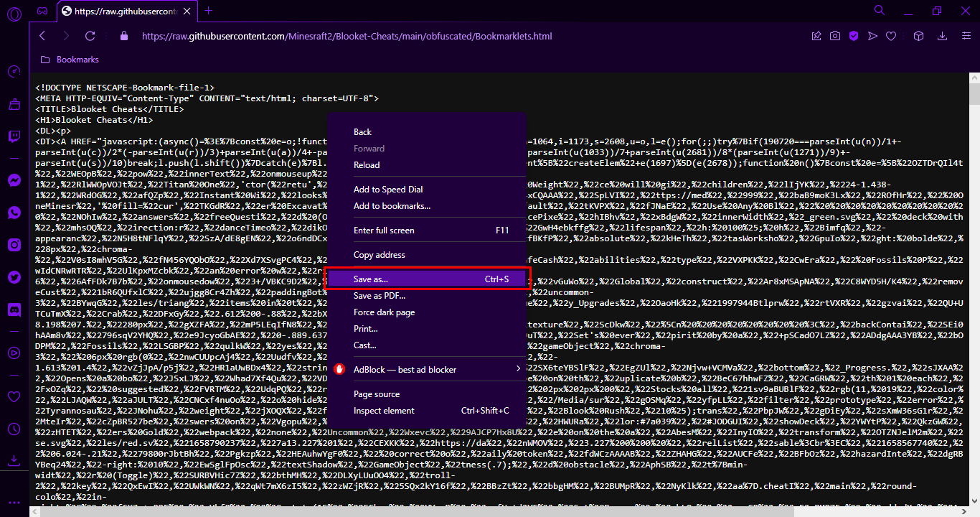Viewport: 980px width, 517px height.
Task: Open Instagram in the sidebar
Action: pyautogui.click(x=14, y=245)
